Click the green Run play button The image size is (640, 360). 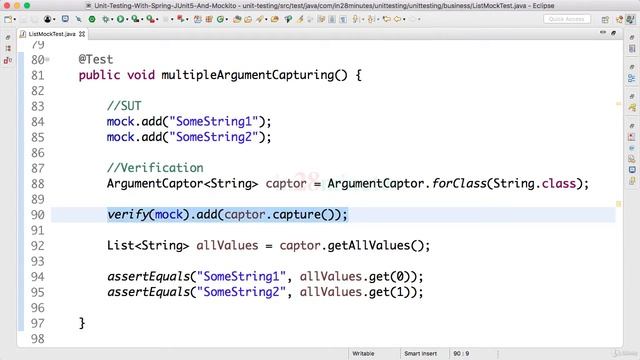coord(120,19)
